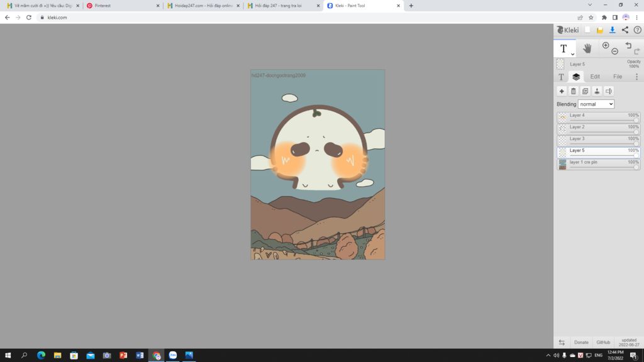Click the drawing canvas artwork
This screenshot has width=644, height=362.
coord(318,165)
